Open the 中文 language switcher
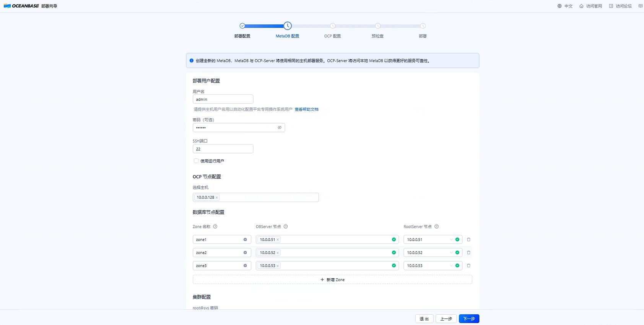644x325 pixels. [565, 6]
